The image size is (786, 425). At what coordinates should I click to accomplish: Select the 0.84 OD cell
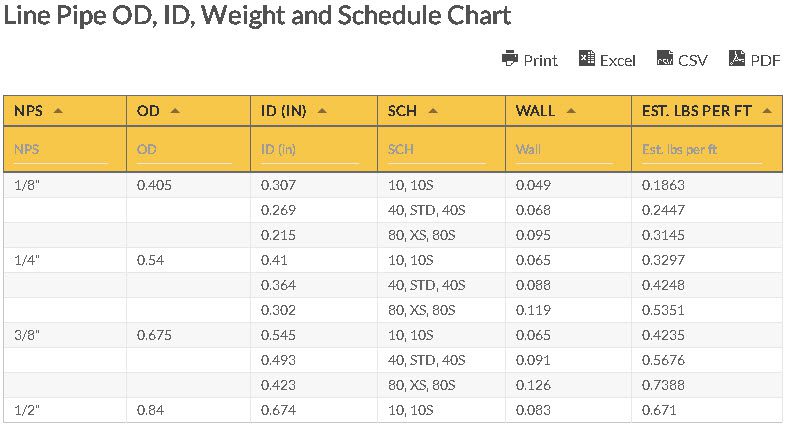click(149, 410)
